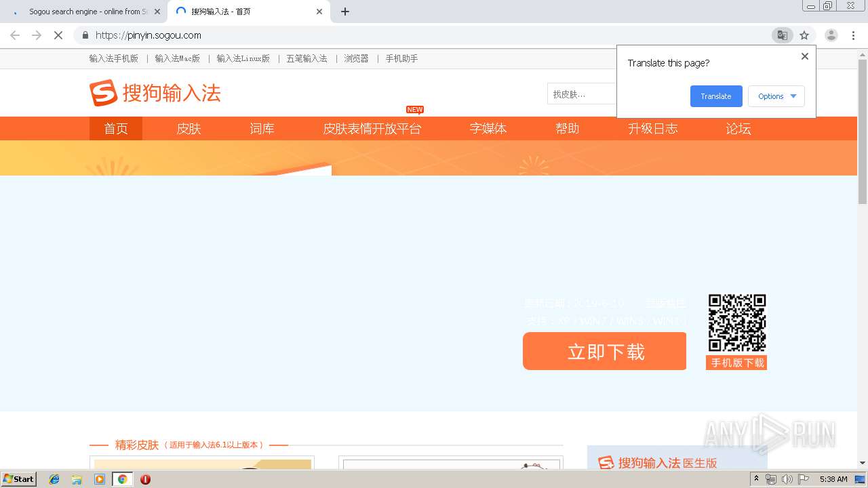Click the 输入法手机版 link

click(x=114, y=58)
